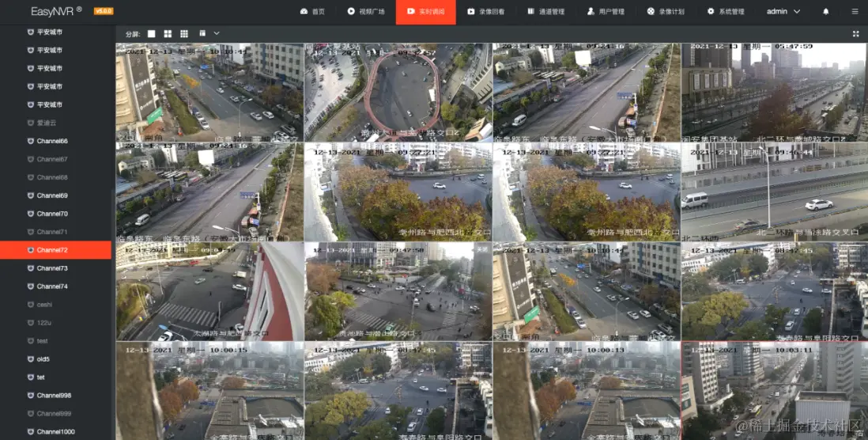Open 用户管理 user management tab
Viewport: 868px width, 440px height.
coord(606,12)
